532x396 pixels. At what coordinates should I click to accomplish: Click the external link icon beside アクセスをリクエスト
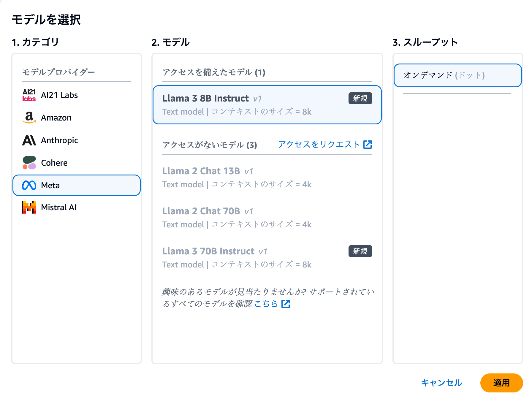[368, 145]
